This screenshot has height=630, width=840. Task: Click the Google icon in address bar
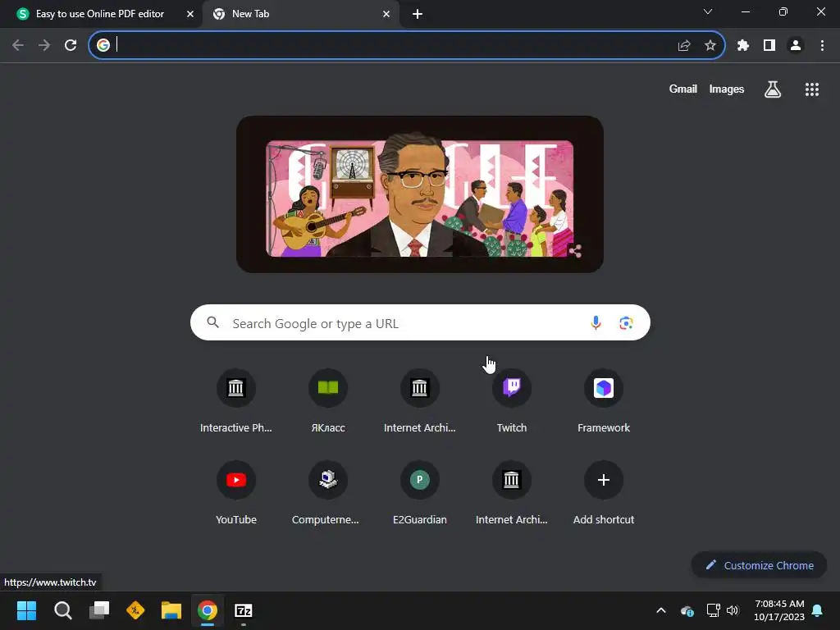tap(103, 46)
